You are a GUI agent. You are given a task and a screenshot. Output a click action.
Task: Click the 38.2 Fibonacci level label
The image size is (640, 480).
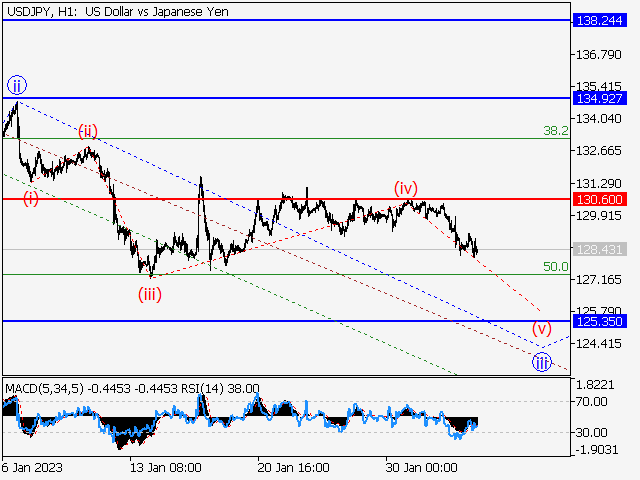[556, 131]
